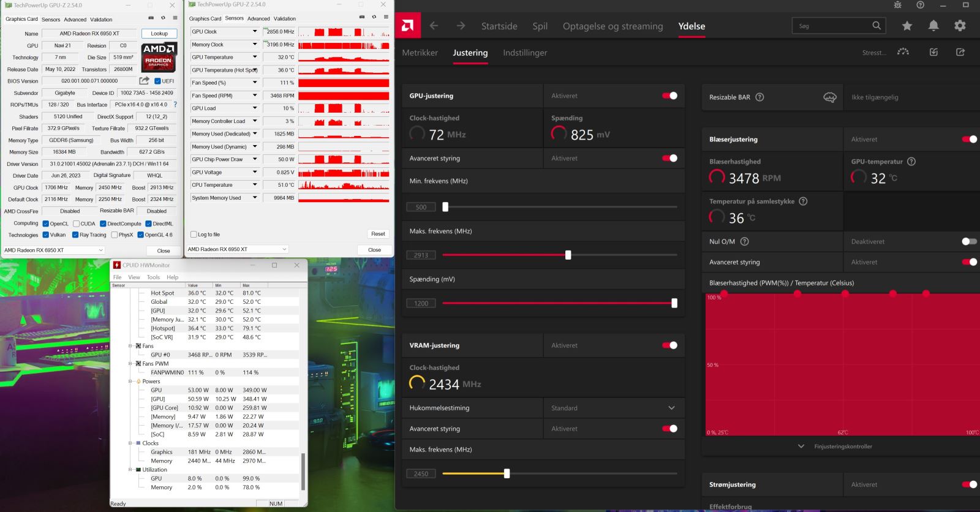Toggle Strømjustering switch

(970, 484)
